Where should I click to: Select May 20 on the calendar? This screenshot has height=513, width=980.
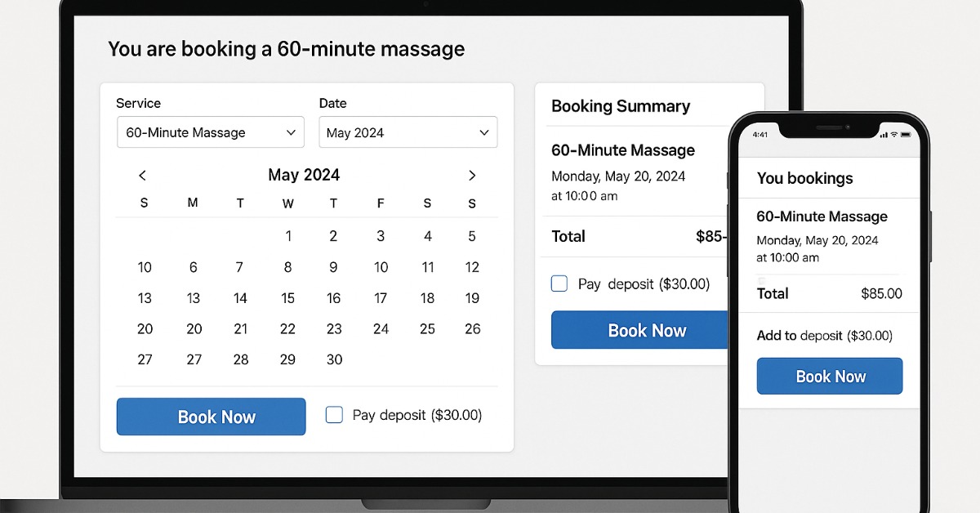(194, 329)
